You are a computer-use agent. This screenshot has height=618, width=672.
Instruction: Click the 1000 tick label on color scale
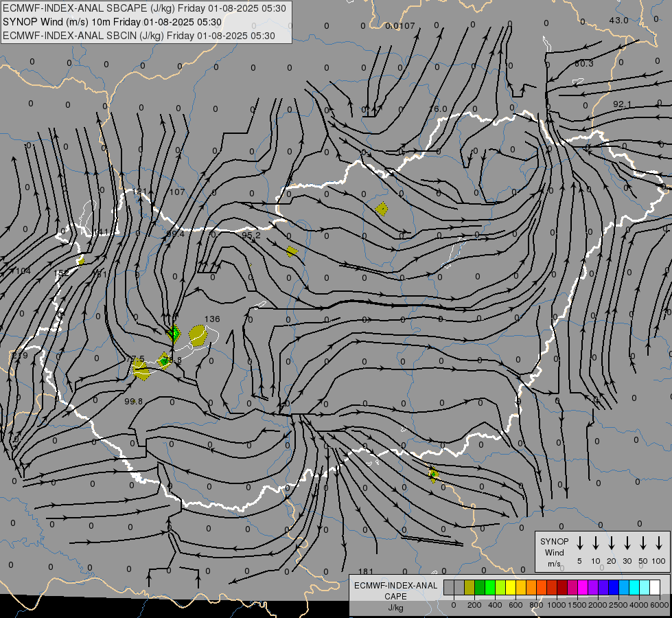[x=556, y=605]
